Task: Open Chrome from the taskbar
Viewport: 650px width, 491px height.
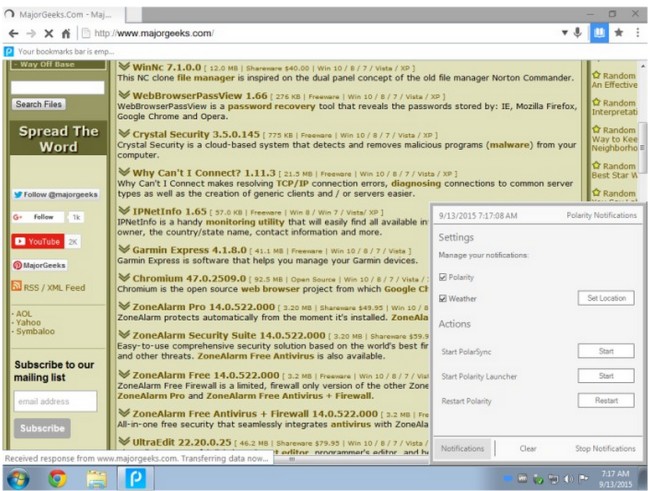Action: [x=58, y=479]
